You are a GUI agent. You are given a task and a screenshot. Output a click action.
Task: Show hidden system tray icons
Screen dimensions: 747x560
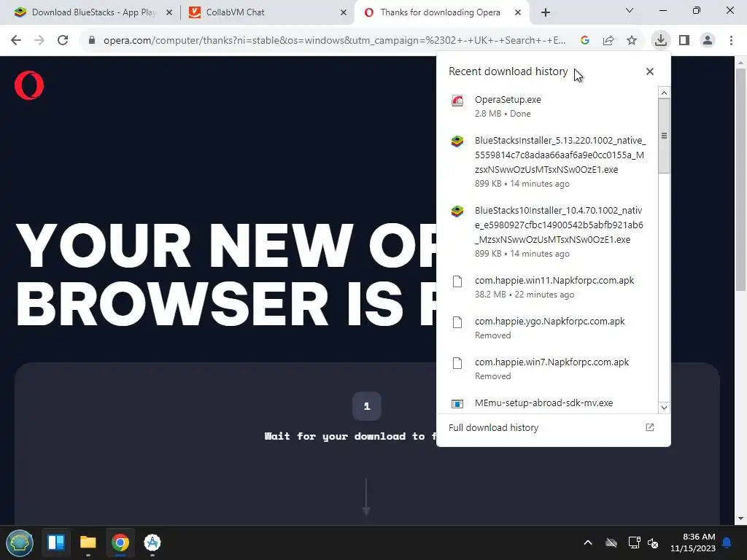(x=588, y=542)
